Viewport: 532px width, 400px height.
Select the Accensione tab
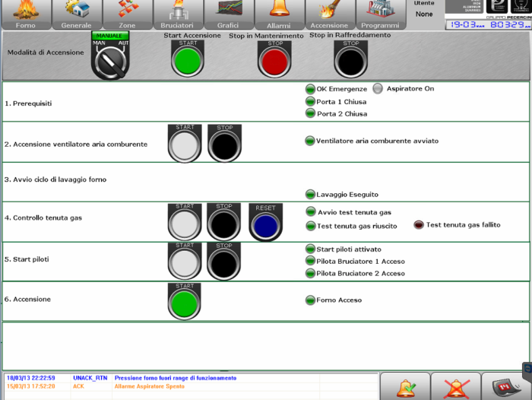(x=329, y=14)
